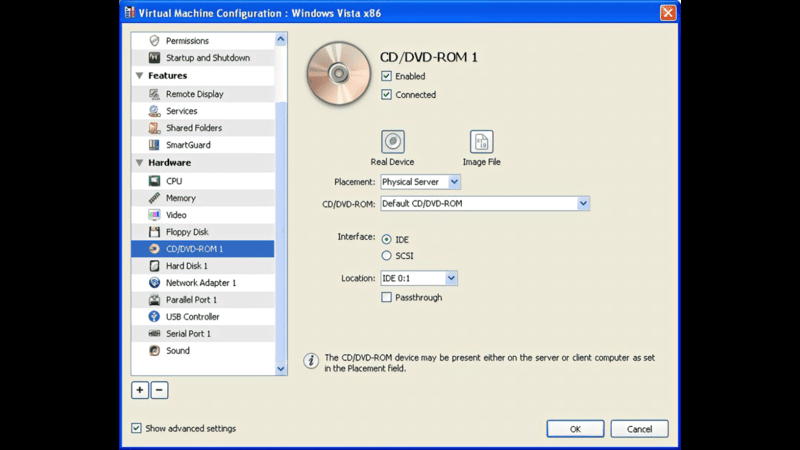
Task: Click the Startup and Shutdown icon
Action: [154, 58]
